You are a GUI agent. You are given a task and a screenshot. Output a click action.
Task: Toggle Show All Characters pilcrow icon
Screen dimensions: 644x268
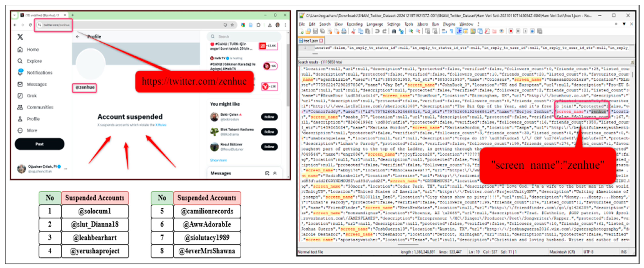pos(451,31)
